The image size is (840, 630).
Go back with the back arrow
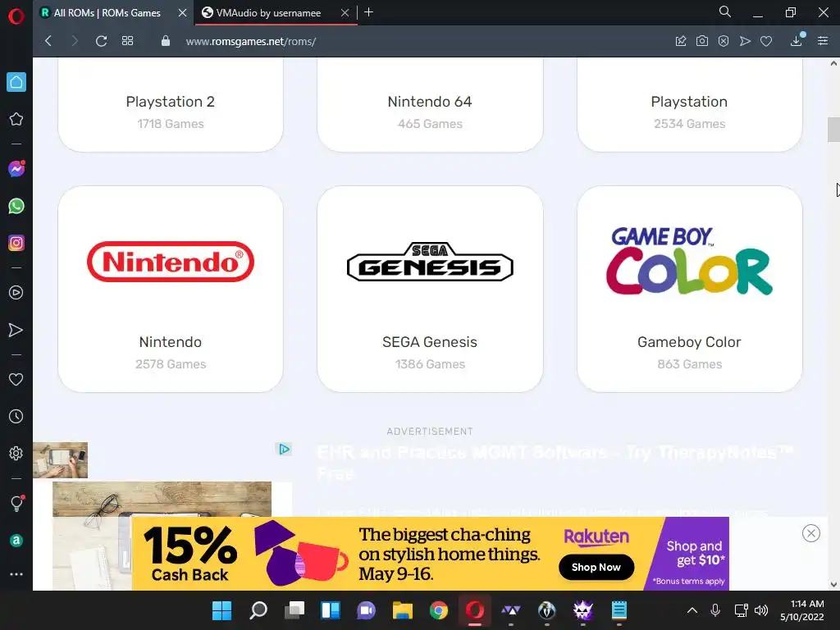pos(48,41)
